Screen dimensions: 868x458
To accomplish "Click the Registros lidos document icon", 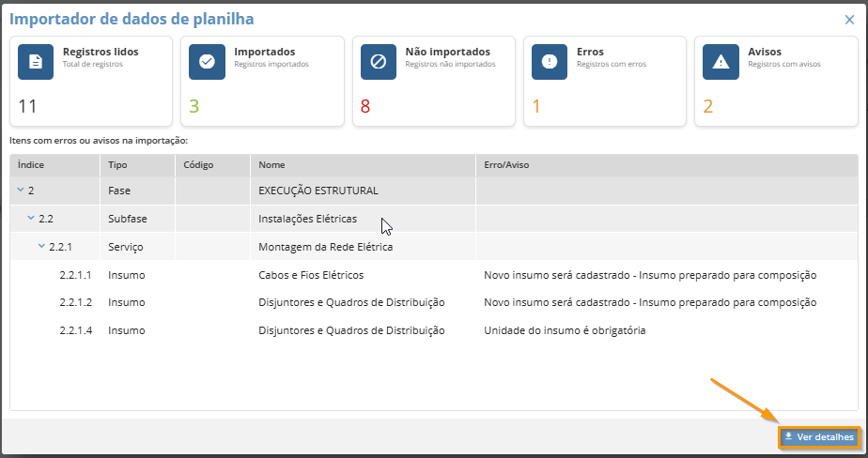I will tap(36, 61).
